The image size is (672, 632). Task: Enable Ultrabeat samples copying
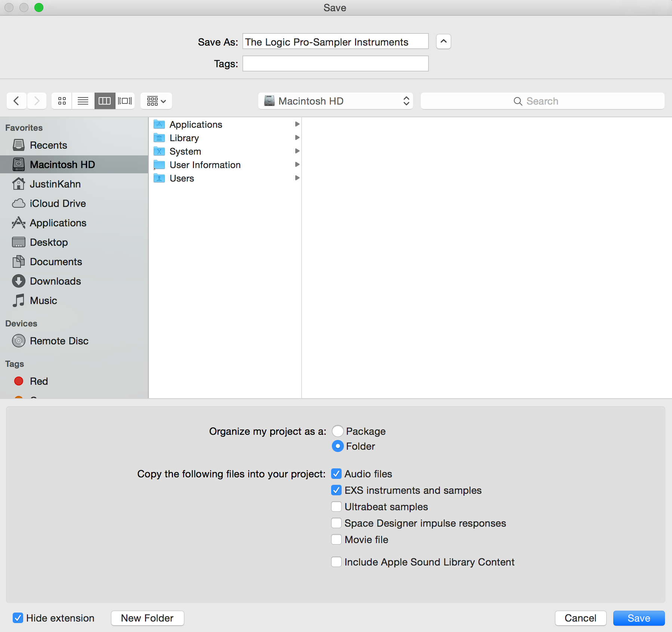coord(336,506)
